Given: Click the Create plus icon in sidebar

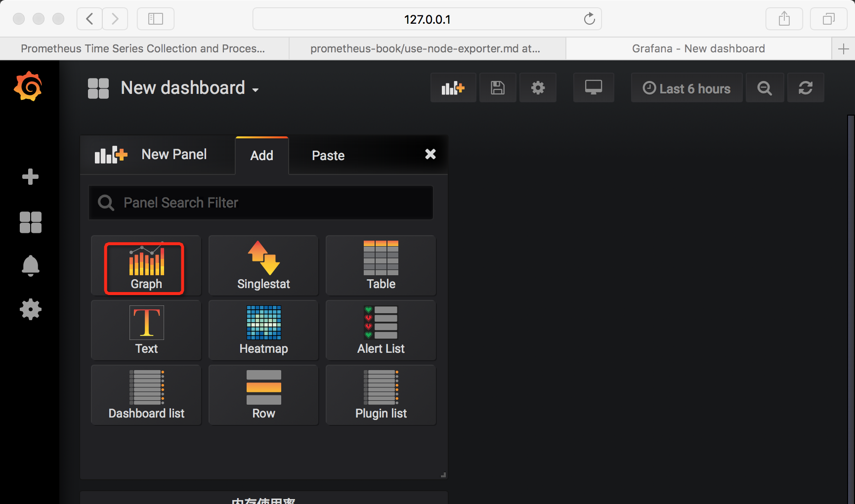Looking at the screenshot, I should coord(30,176).
